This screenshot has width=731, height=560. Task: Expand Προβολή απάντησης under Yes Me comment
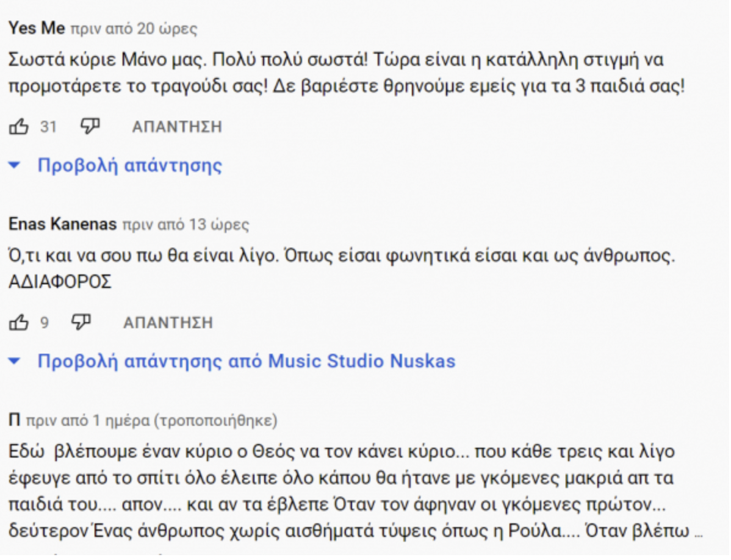click(129, 165)
